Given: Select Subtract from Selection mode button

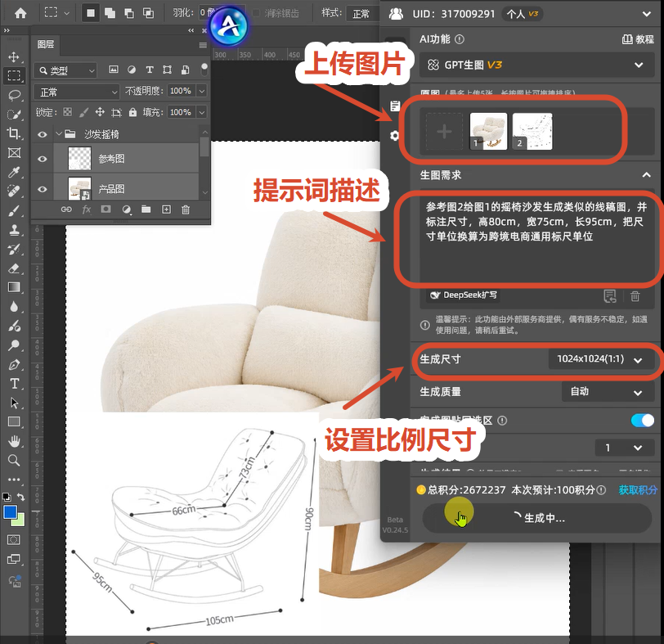Looking at the screenshot, I should click(129, 13).
